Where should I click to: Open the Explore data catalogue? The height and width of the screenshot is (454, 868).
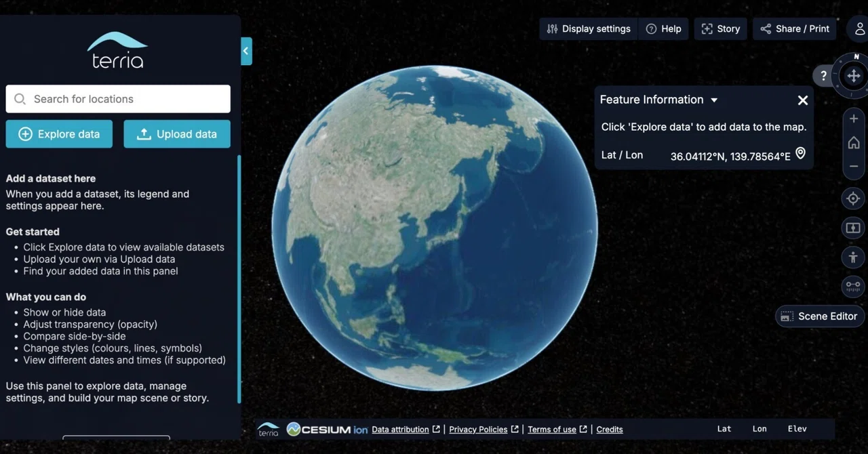pos(59,134)
